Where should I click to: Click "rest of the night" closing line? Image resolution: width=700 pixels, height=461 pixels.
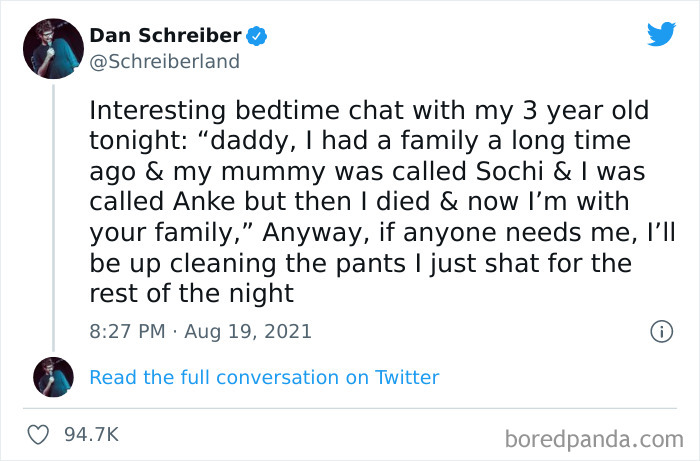(191, 294)
